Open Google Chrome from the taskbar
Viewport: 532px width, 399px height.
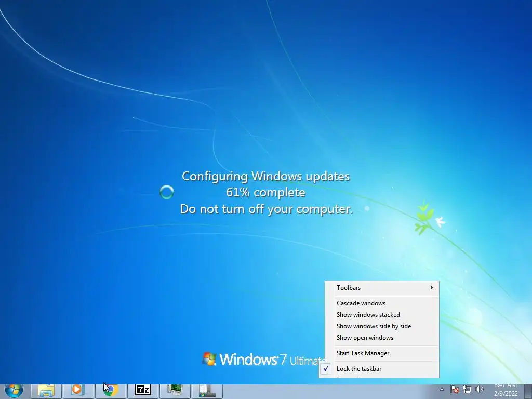pyautogui.click(x=111, y=391)
